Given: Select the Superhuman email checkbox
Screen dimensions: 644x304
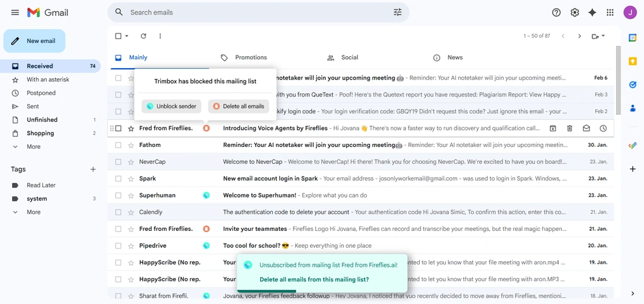Looking at the screenshot, I should [118, 196].
